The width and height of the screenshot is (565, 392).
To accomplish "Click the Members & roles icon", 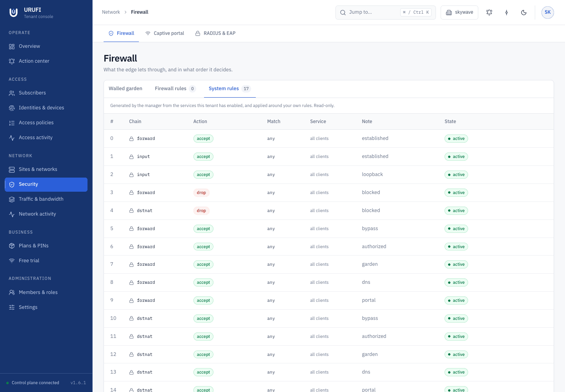I will click(12, 293).
